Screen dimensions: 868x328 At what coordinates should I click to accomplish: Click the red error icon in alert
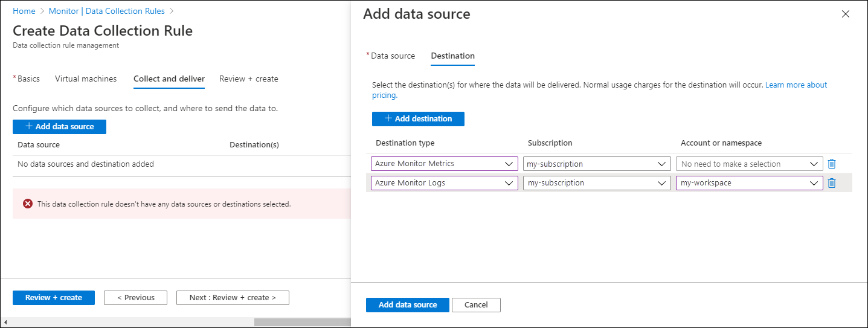pyautogui.click(x=28, y=204)
